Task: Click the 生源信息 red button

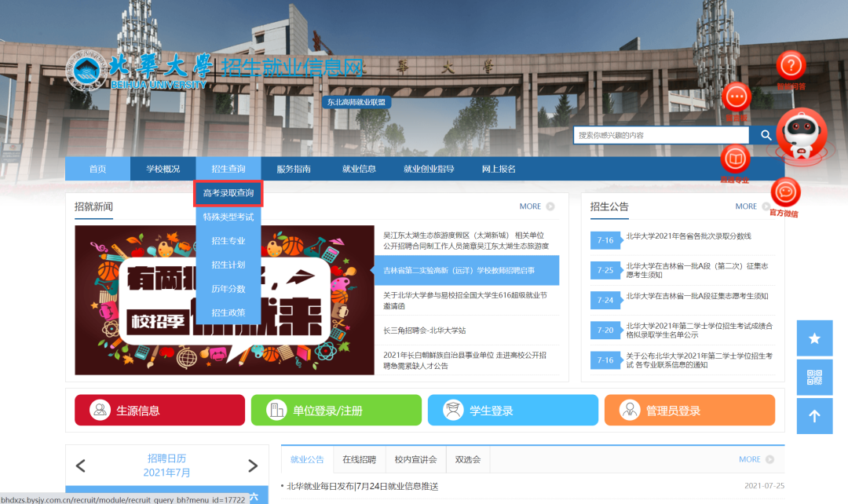Action: [159, 410]
